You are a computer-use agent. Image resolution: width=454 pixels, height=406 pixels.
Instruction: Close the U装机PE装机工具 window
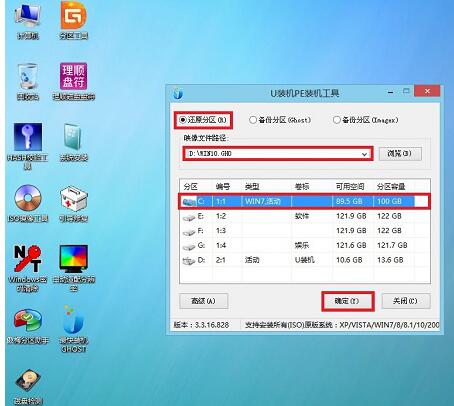(427, 91)
